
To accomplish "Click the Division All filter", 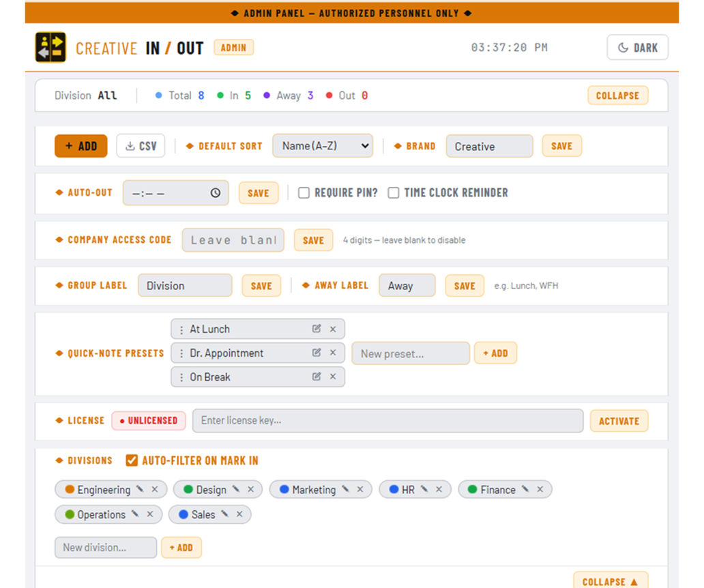I will click(x=86, y=95).
